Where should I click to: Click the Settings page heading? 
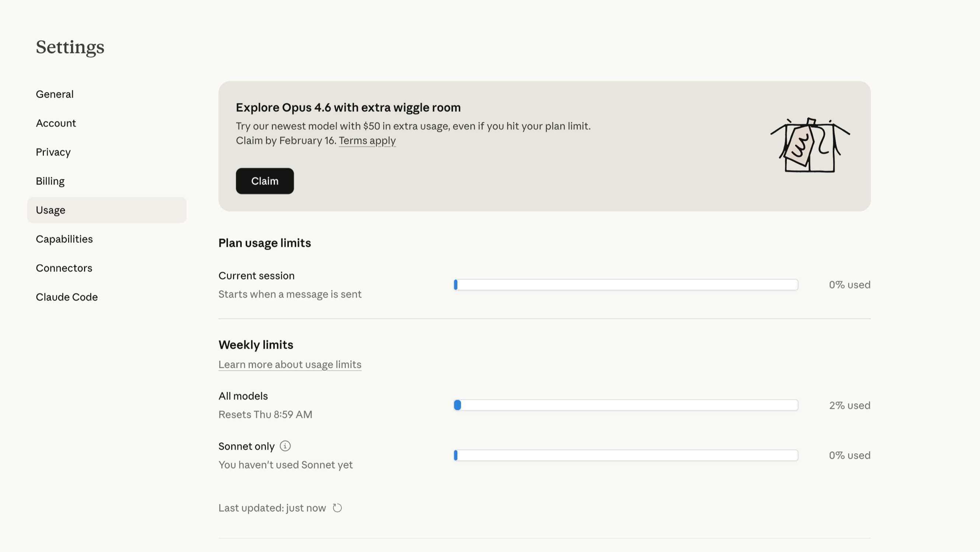(x=70, y=47)
